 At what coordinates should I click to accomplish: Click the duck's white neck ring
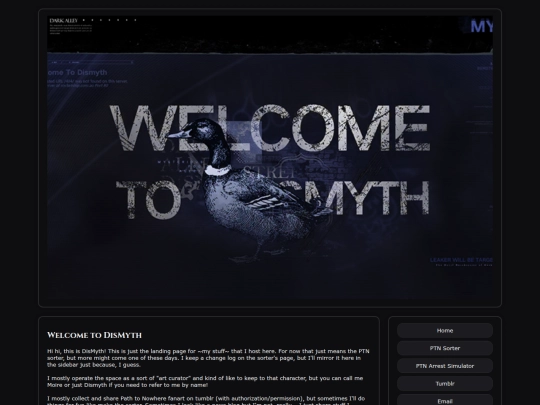click(x=218, y=170)
